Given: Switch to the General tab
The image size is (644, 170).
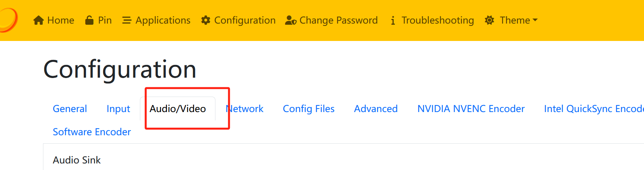Looking at the screenshot, I should [x=70, y=109].
